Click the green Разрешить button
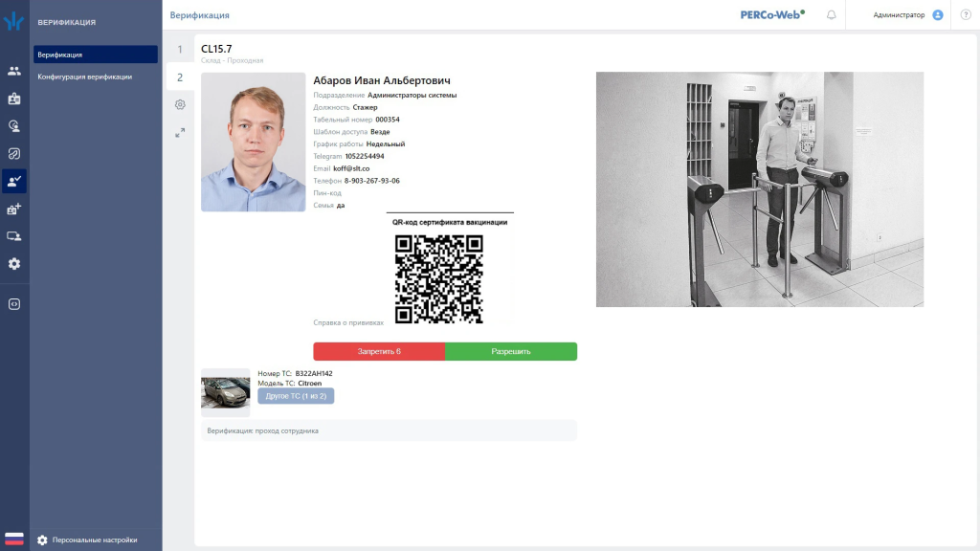 pyautogui.click(x=511, y=351)
